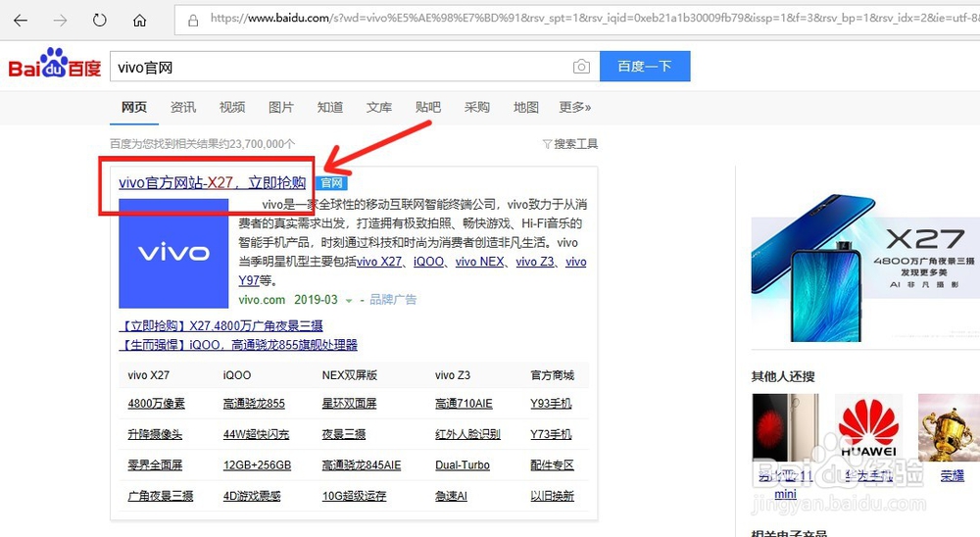The width and height of the screenshot is (980, 537).
Task: Open the iQOO link in description
Action: (x=429, y=262)
